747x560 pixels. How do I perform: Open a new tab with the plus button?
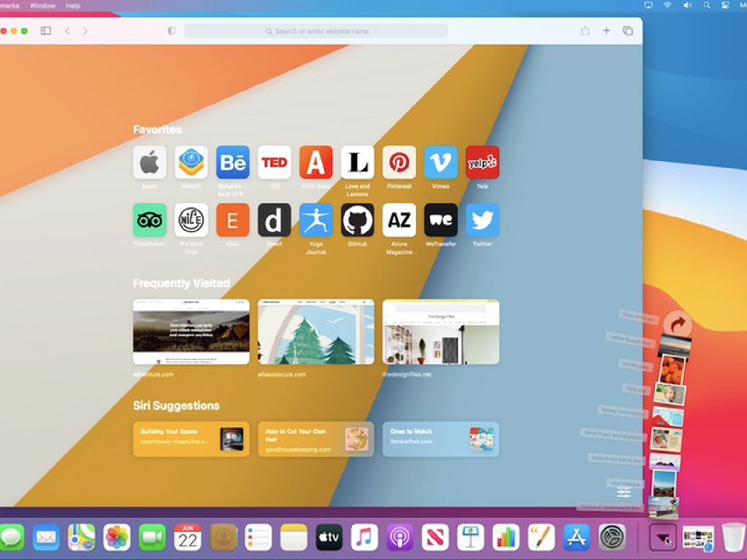pyautogui.click(x=606, y=30)
